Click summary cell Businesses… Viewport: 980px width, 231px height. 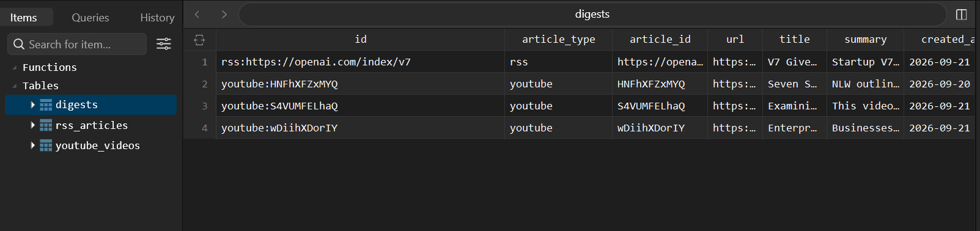pos(866,128)
